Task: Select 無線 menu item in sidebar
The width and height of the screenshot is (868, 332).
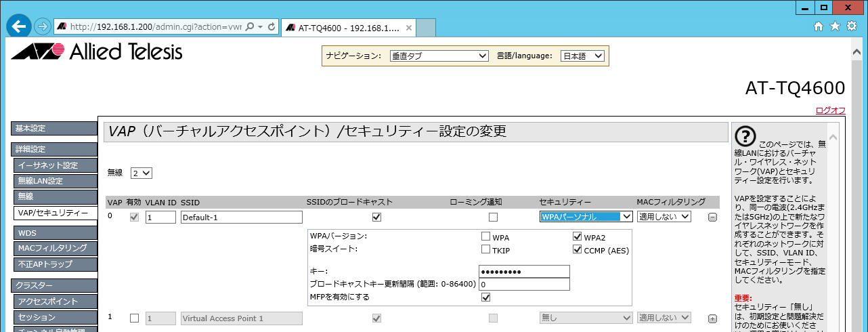Action: point(56,196)
